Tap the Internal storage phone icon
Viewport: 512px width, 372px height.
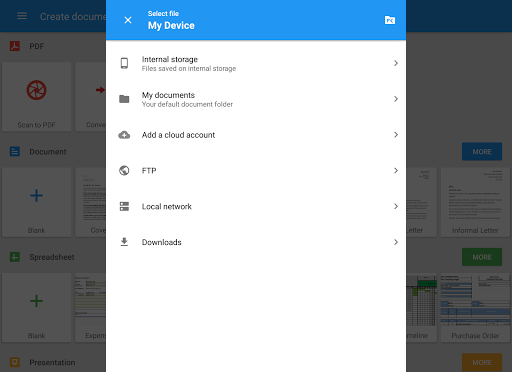pos(124,63)
